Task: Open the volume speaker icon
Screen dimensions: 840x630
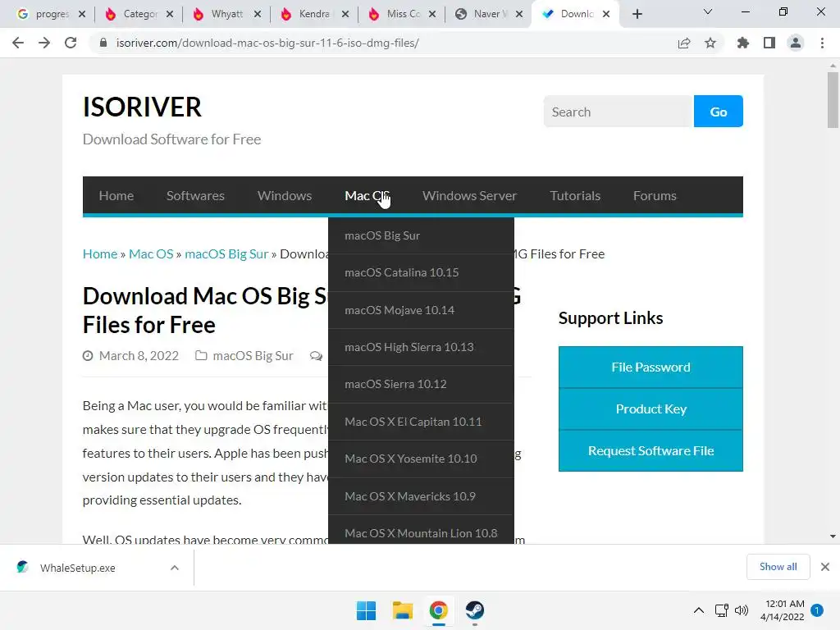Action: [x=742, y=610]
